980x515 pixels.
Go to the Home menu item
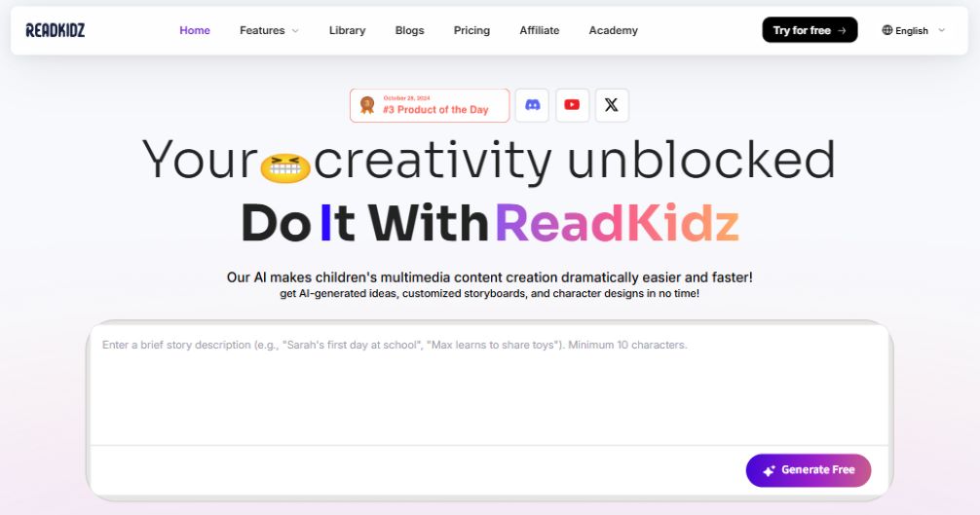point(195,30)
